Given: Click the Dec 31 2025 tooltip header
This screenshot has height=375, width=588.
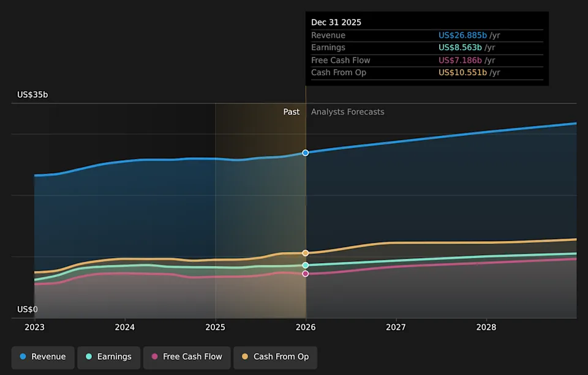Looking at the screenshot, I should 336,22.
